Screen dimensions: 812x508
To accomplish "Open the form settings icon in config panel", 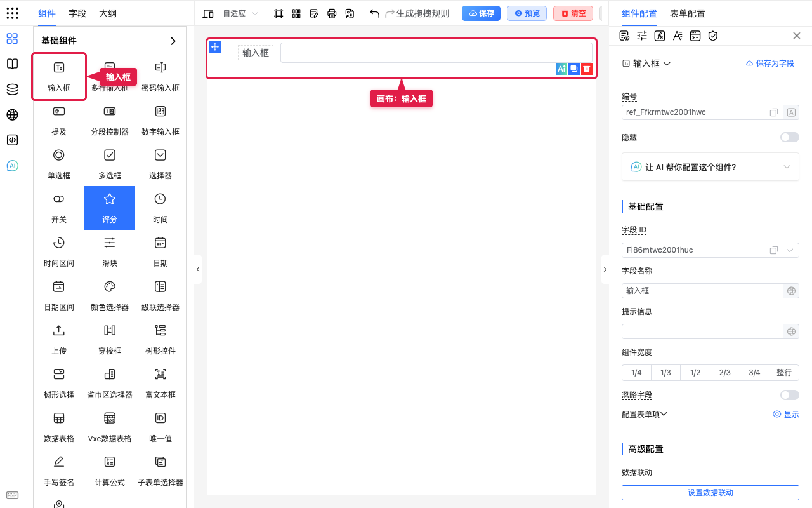I will click(624, 36).
